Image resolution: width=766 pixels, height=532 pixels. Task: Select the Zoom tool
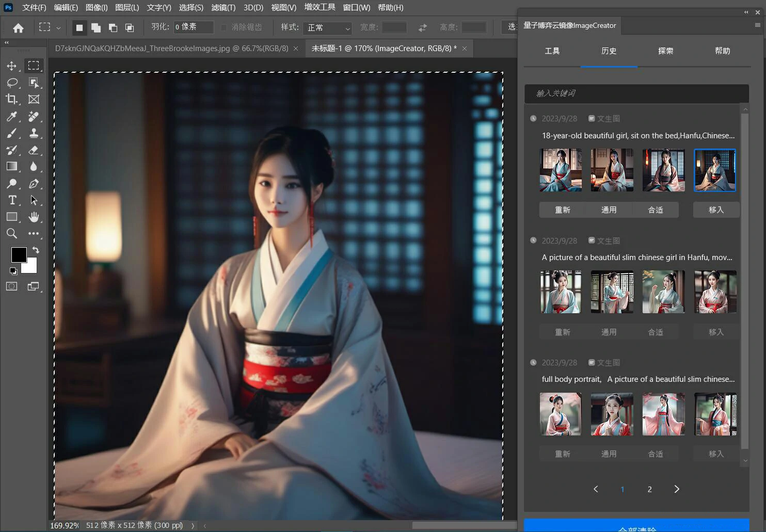(11, 234)
